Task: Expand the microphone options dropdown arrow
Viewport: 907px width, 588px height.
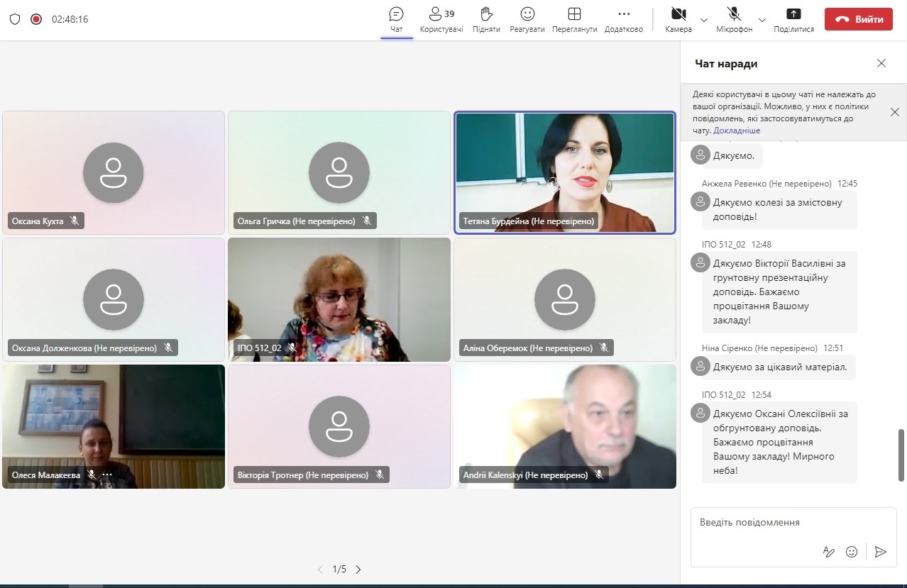Action: pyautogui.click(x=762, y=20)
